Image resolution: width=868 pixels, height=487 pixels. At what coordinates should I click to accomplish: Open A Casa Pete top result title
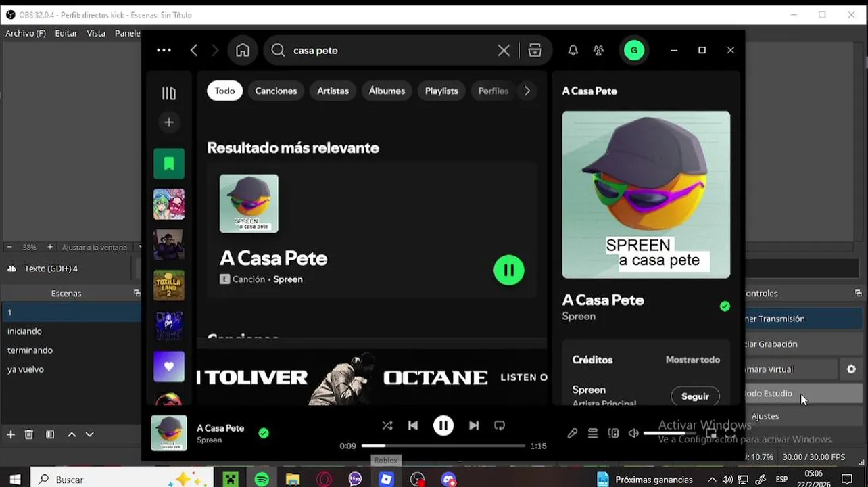click(274, 258)
